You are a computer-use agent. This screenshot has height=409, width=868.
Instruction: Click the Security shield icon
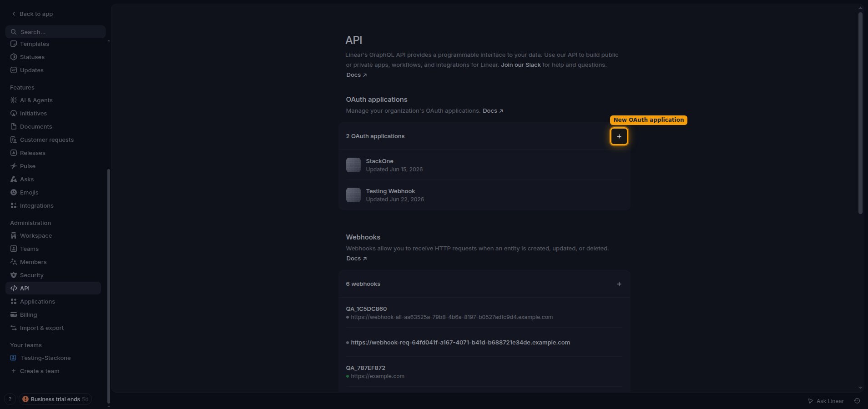pos(14,275)
